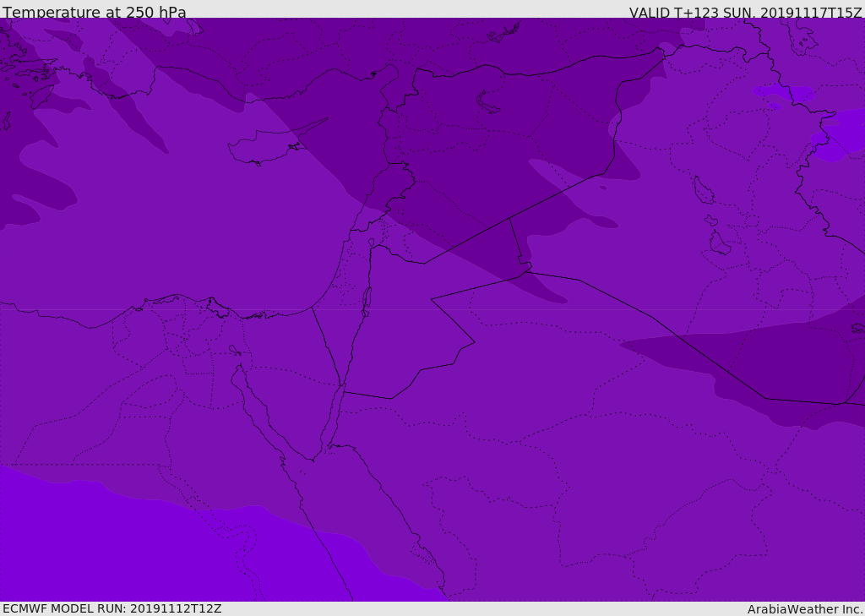Click the 'Temperature at 250 hPa' title
This screenshot has height=616, width=865.
tap(95, 13)
